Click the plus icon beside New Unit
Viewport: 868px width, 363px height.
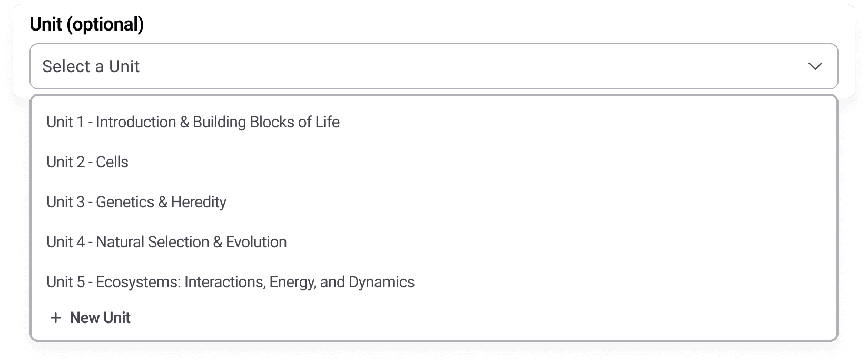56,318
